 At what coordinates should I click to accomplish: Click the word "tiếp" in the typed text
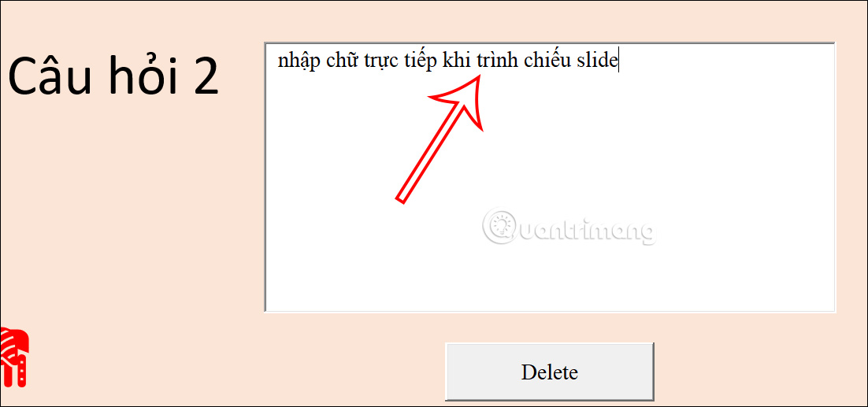click(423, 61)
